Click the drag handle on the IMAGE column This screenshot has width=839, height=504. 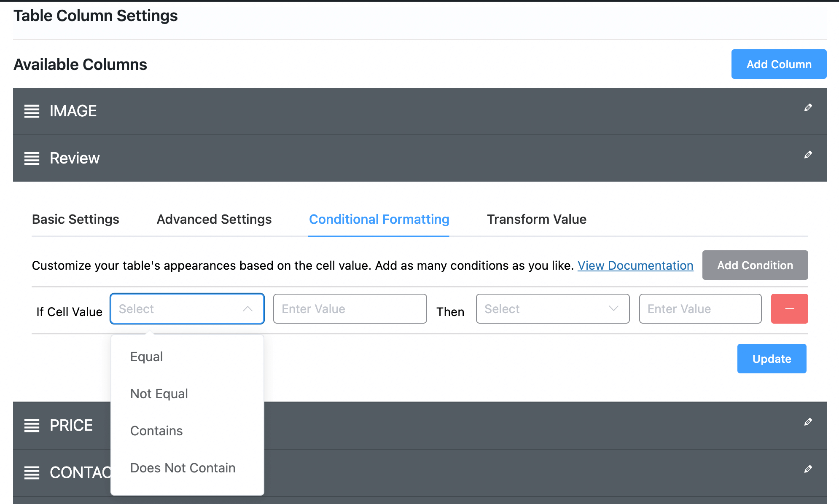pos(32,111)
